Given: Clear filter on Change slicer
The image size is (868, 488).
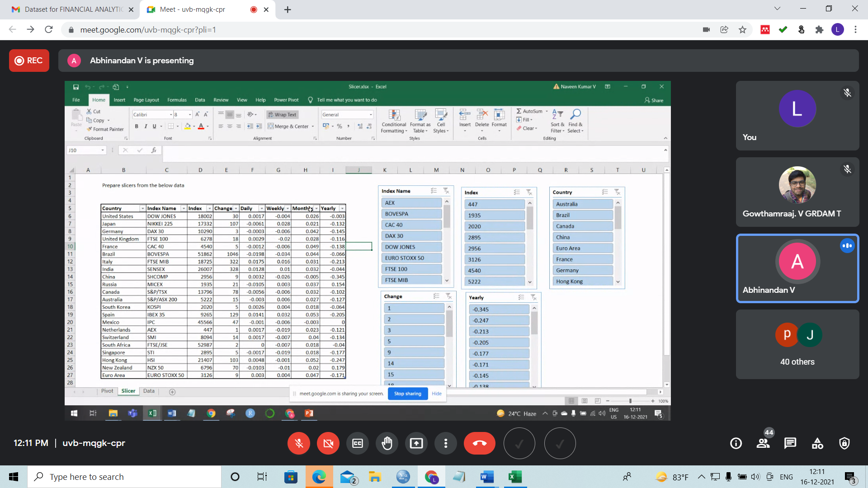Looking at the screenshot, I should 448,296.
